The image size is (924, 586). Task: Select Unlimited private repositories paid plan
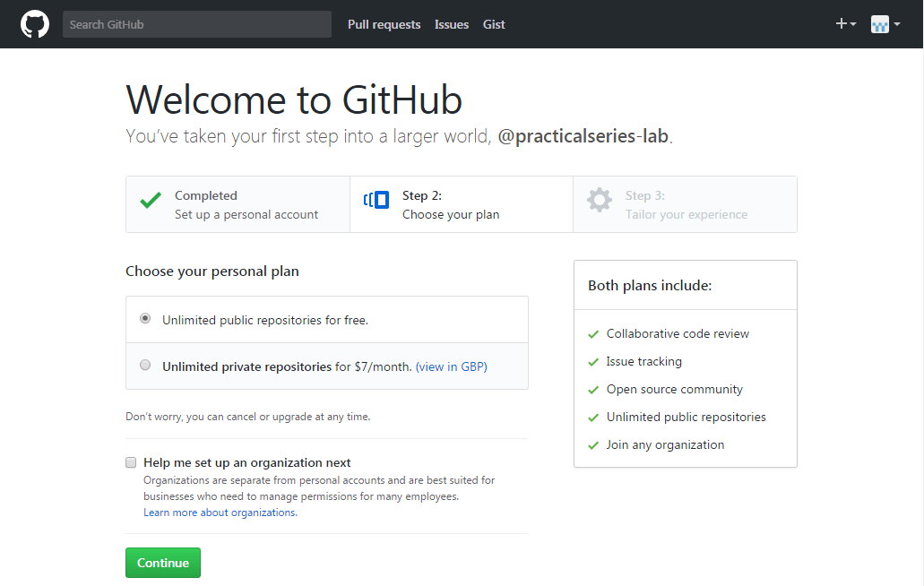145,366
